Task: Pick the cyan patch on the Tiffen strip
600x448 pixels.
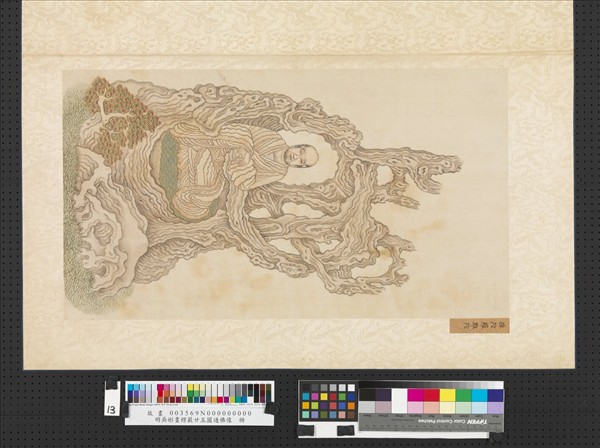Action: click(478, 395)
